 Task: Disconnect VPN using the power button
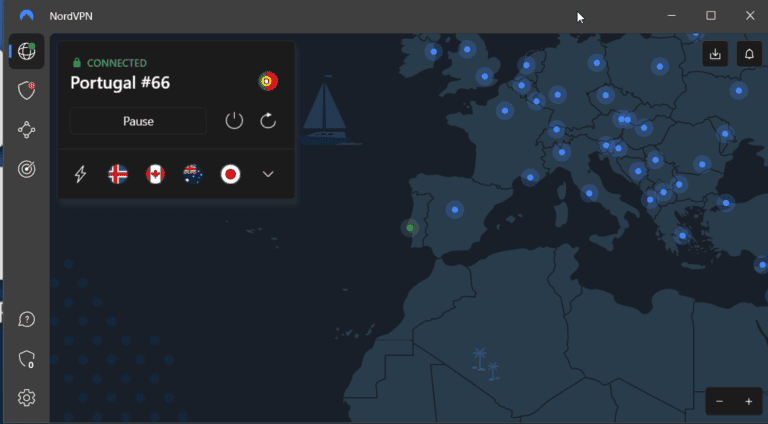234,121
